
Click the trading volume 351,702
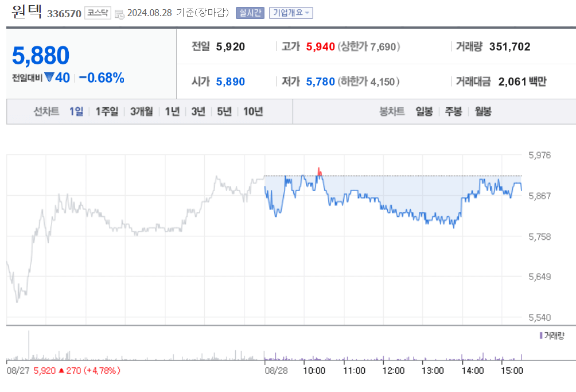pos(510,46)
